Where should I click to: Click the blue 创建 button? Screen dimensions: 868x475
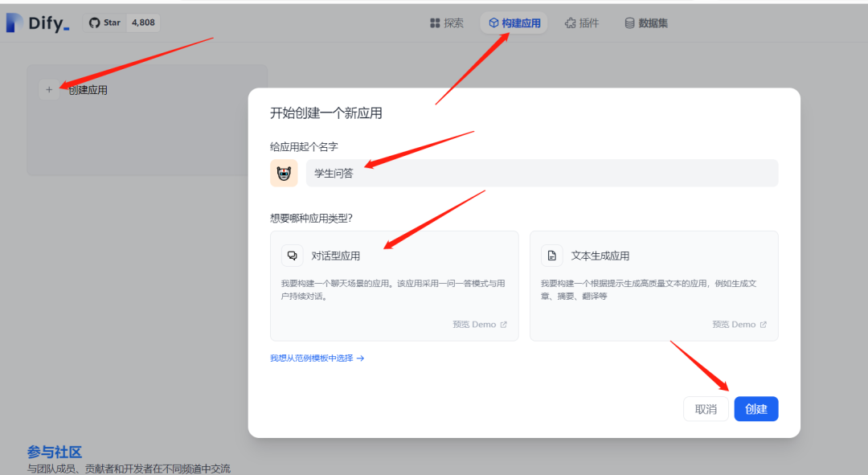click(756, 409)
